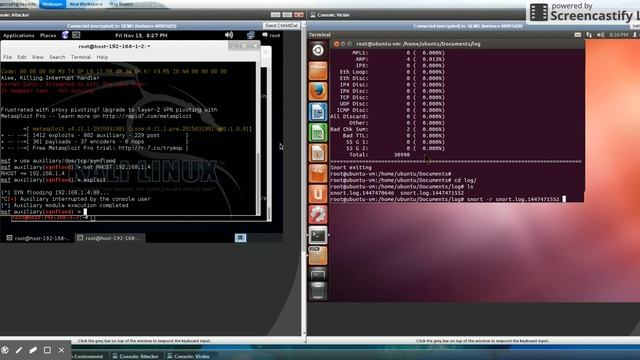Open System Settings gear-and-wrench icon
640x360 pixels.
coord(318,214)
